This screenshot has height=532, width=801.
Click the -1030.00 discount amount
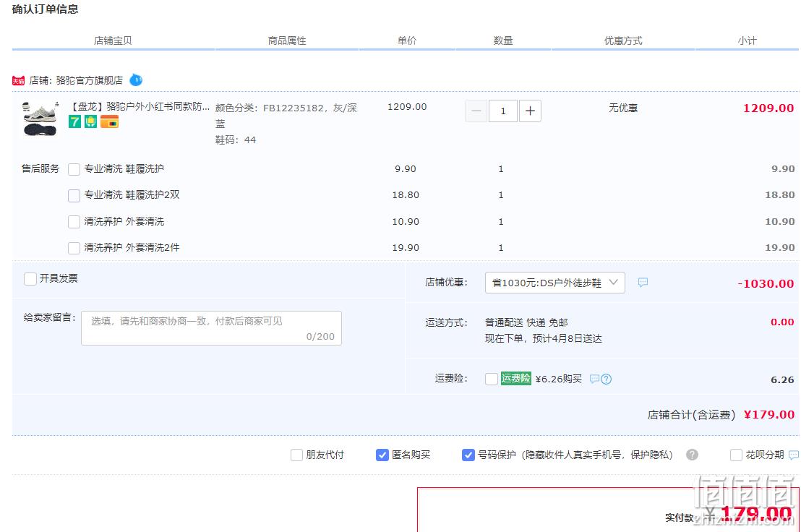[x=766, y=284]
